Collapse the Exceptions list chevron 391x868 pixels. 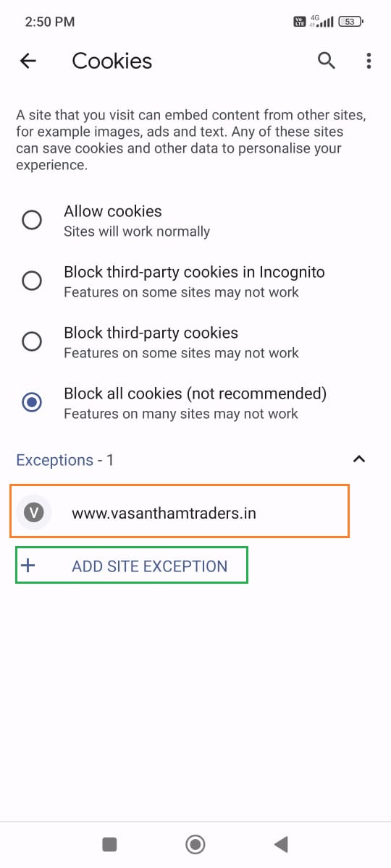click(358, 459)
